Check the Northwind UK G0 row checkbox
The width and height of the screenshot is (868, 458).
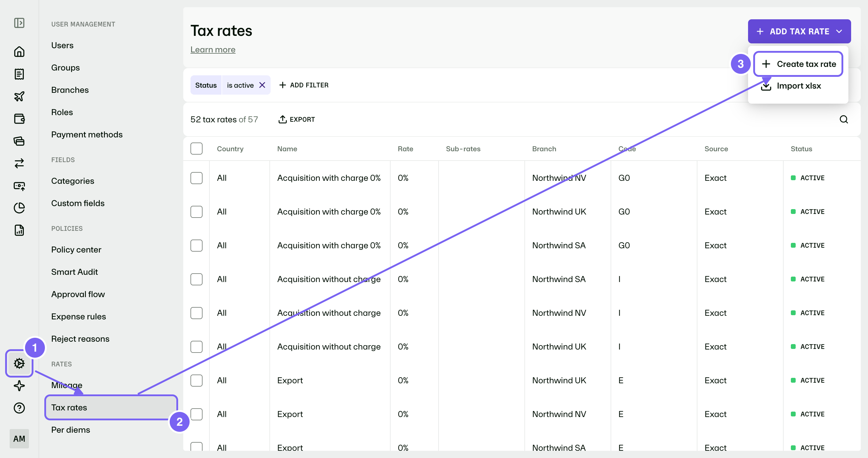197,212
